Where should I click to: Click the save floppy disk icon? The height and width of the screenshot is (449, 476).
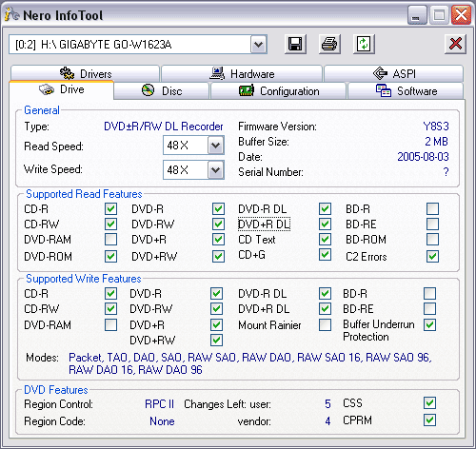pyautogui.click(x=295, y=44)
